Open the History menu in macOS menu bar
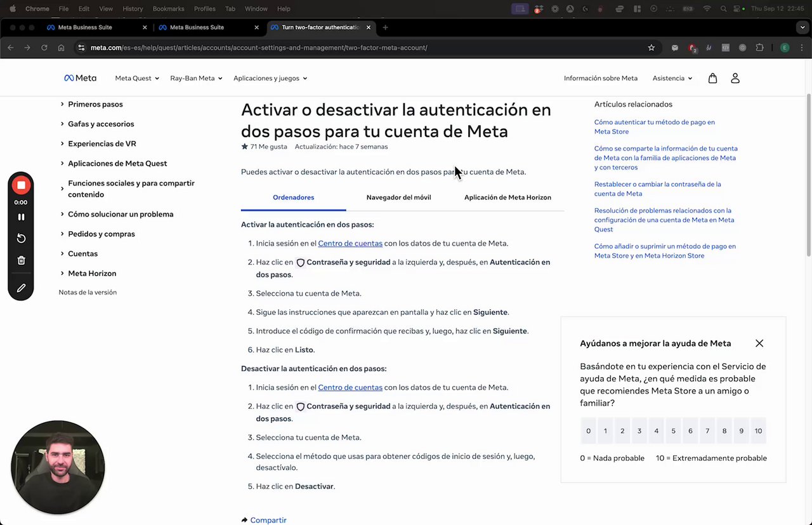This screenshot has height=525, width=812. pyautogui.click(x=133, y=9)
